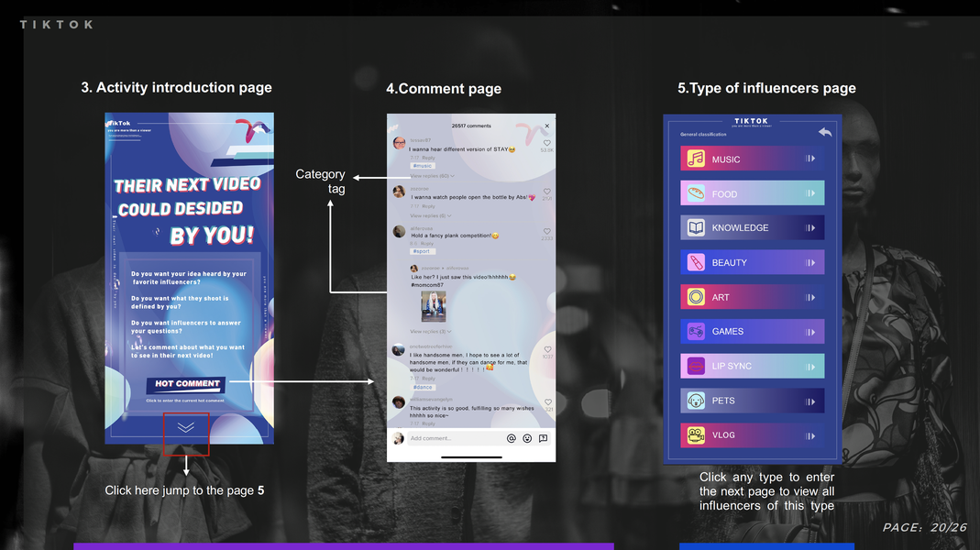Screen dimensions: 980x550
Task: Click the FOOD bread icon
Action: 696,193
